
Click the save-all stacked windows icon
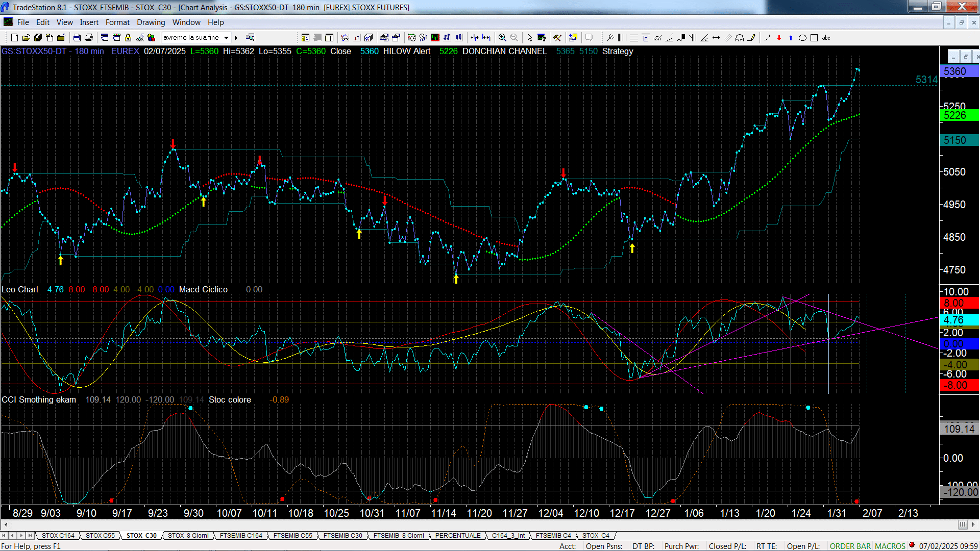(x=38, y=38)
